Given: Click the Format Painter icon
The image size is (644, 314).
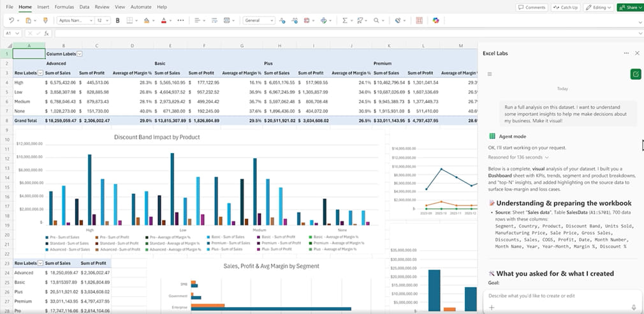Looking at the screenshot, I should [x=45, y=20].
